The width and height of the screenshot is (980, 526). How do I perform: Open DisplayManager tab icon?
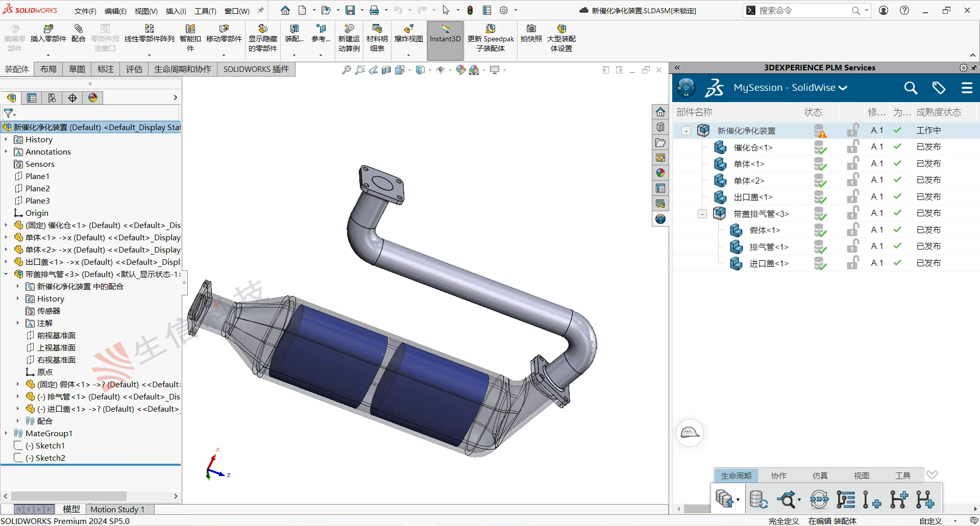point(93,98)
